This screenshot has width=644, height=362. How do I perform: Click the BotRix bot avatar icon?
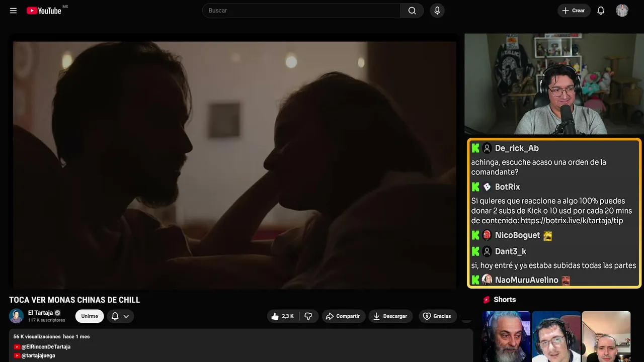[487, 187]
